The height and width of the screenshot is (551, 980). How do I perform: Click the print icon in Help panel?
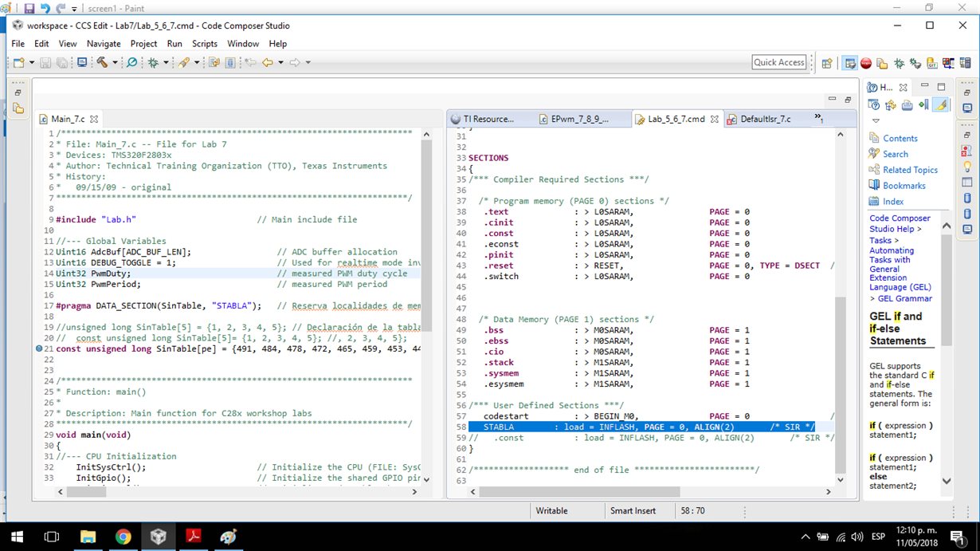(907, 104)
